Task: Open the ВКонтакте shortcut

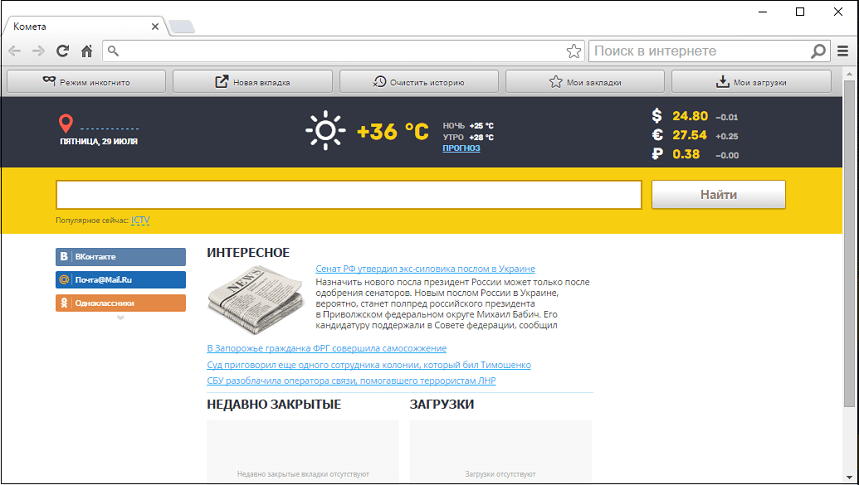Action: click(x=121, y=257)
